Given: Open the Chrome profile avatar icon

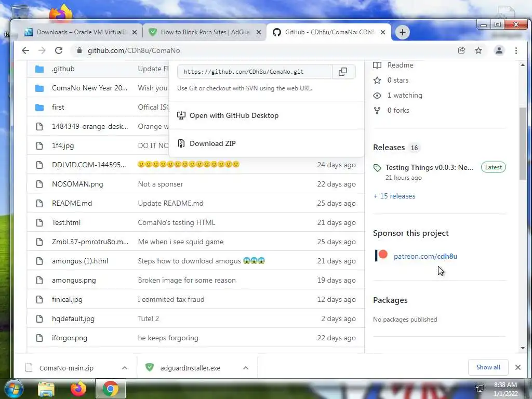Looking at the screenshot, I should [x=499, y=50].
